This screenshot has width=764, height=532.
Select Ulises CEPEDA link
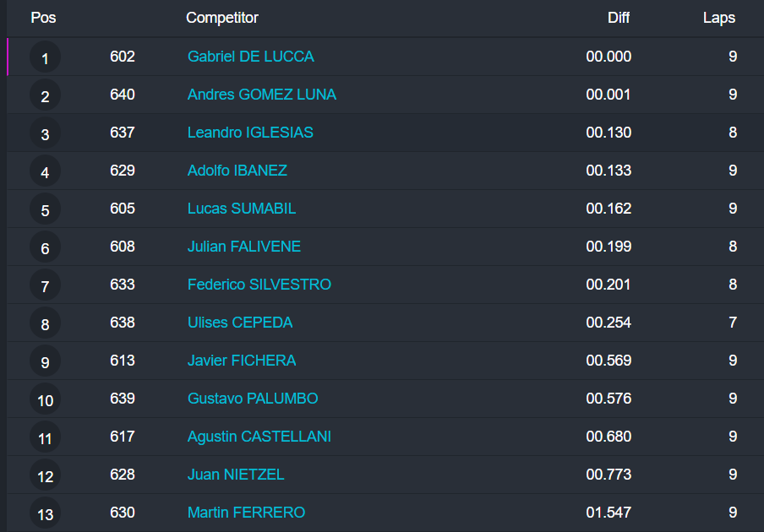240,323
